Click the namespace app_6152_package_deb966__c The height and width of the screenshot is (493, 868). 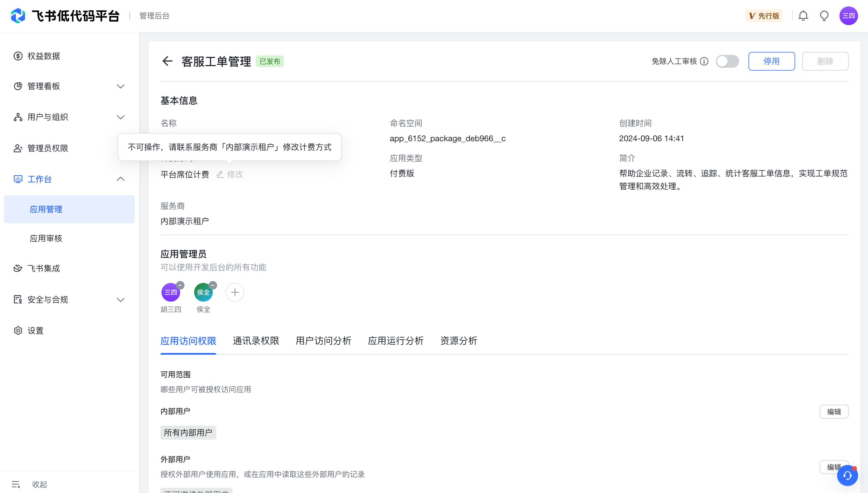[x=447, y=139]
